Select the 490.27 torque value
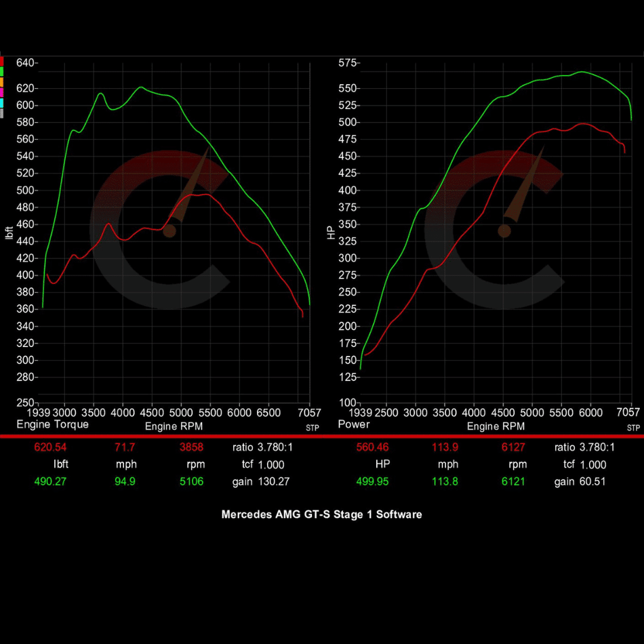644x644 pixels. click(x=52, y=482)
